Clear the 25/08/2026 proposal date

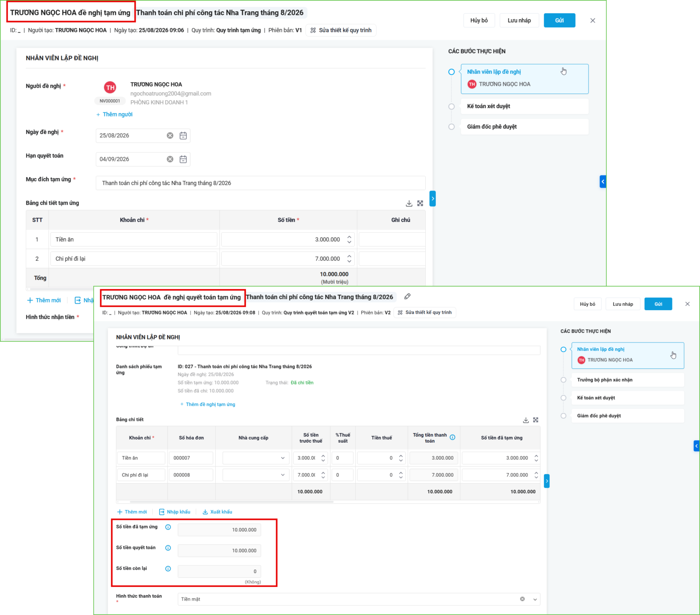point(170,136)
